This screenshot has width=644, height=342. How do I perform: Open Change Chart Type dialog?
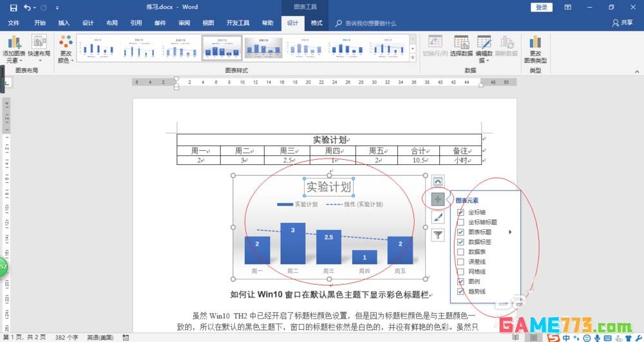tap(535, 49)
